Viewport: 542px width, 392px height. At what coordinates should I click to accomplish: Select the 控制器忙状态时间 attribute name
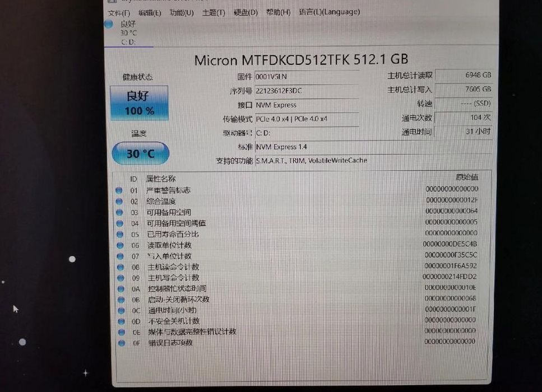click(x=177, y=288)
